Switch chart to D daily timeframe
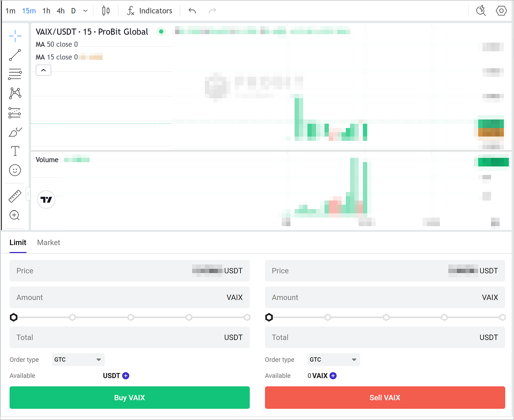The height and width of the screenshot is (420, 514). [x=73, y=11]
